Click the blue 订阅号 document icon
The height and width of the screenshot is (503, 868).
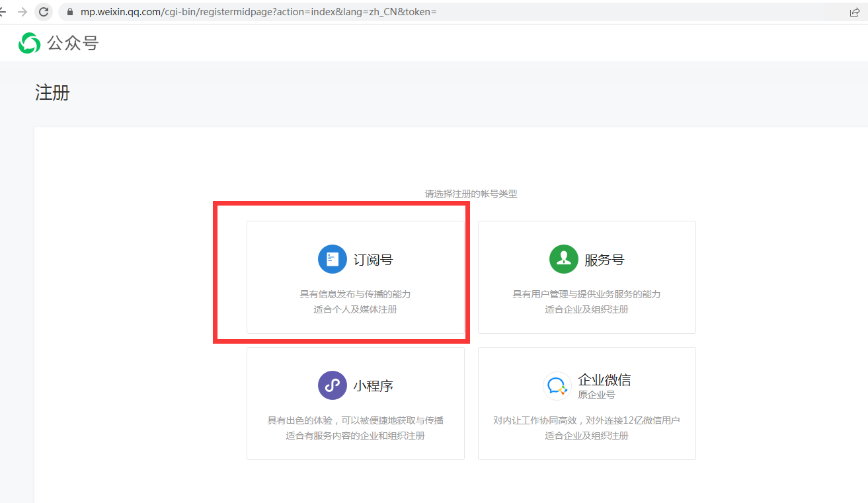tap(333, 259)
